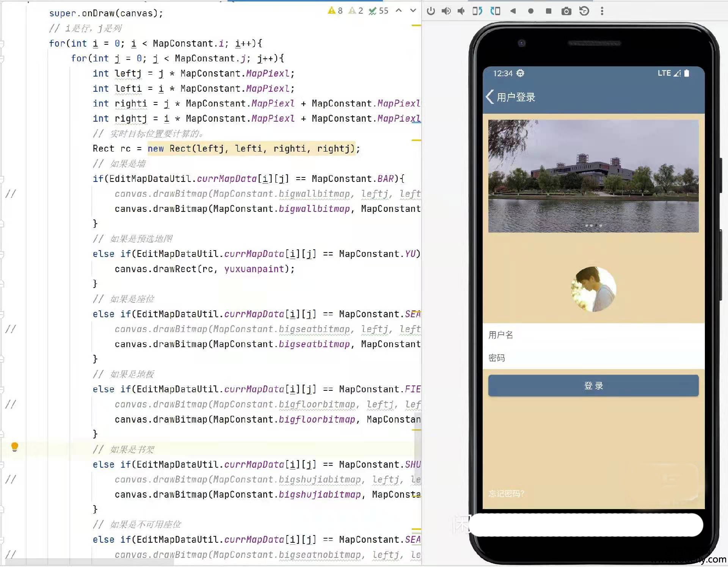
Task: Tap the battery icon in phone status bar
Action: pos(687,73)
